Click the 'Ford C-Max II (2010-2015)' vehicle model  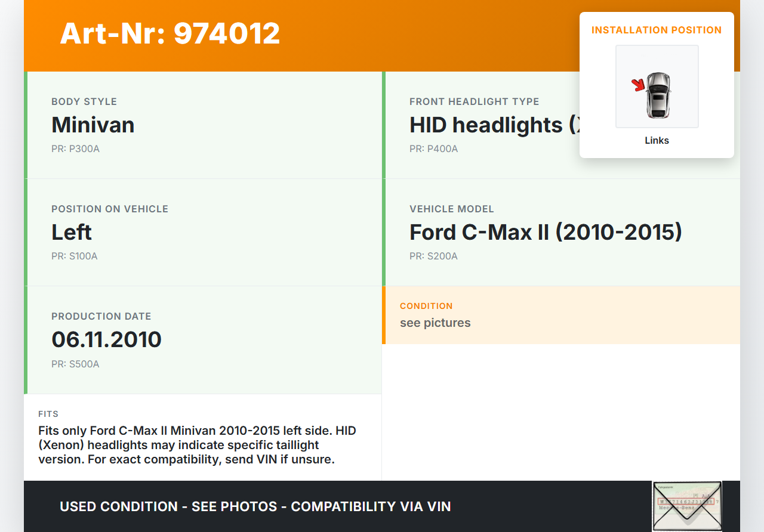pos(546,233)
